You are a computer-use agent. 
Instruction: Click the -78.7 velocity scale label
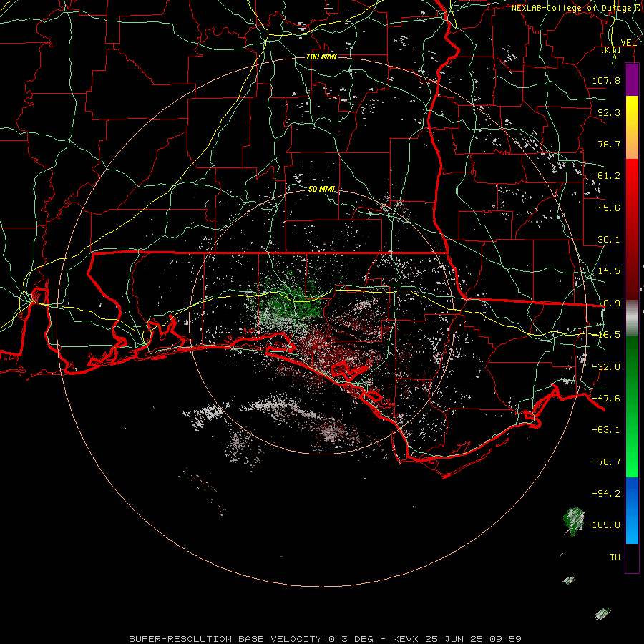point(606,462)
